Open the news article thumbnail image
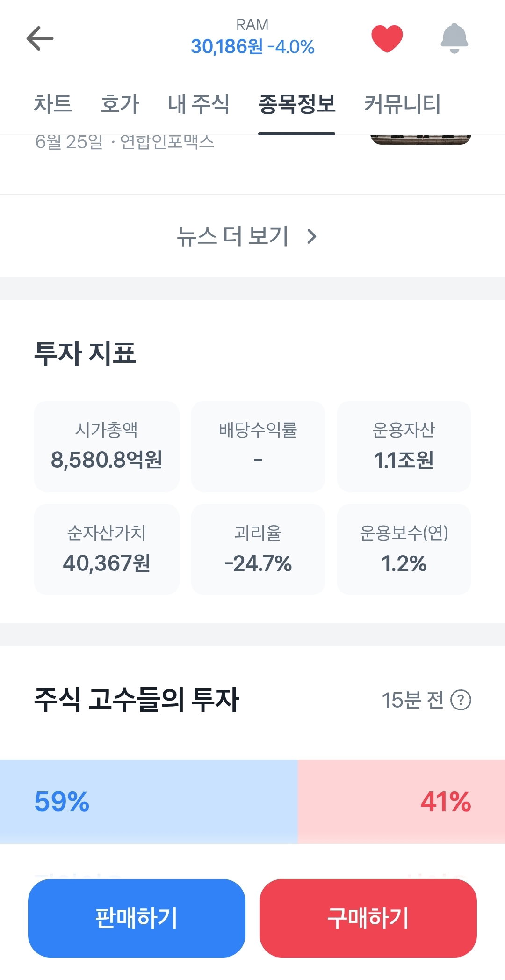 click(420, 139)
